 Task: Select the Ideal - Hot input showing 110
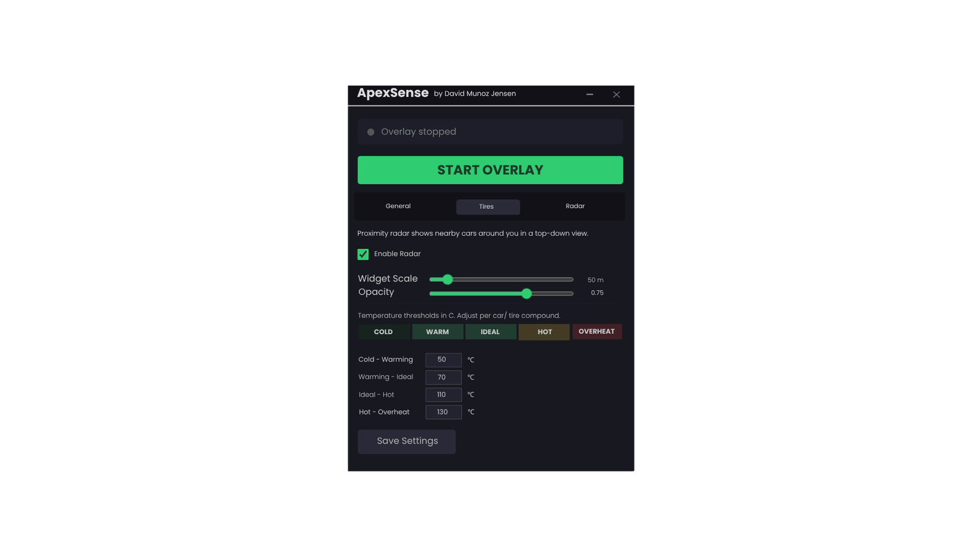coord(443,394)
